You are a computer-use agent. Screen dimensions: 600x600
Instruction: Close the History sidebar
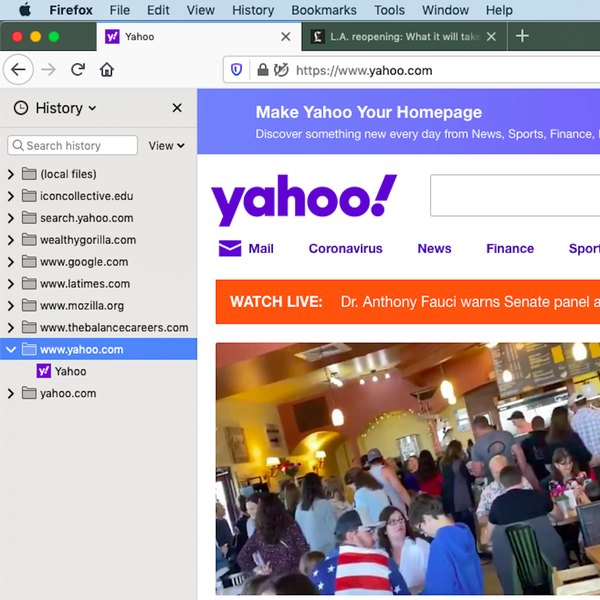(x=177, y=108)
